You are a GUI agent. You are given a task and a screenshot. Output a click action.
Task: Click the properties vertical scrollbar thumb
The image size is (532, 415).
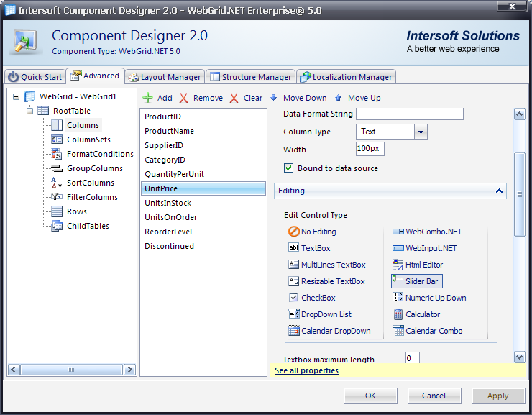(520, 194)
